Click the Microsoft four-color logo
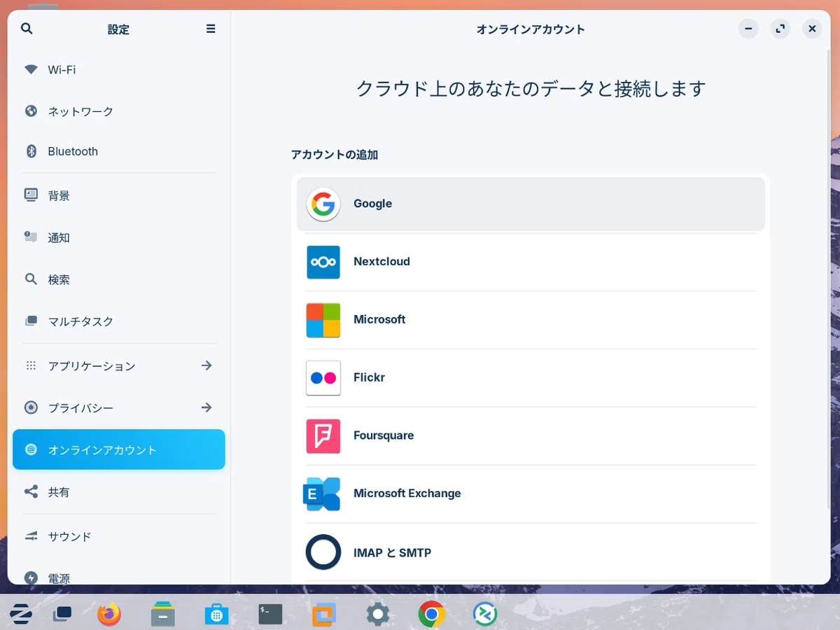The image size is (840, 630). point(323,320)
